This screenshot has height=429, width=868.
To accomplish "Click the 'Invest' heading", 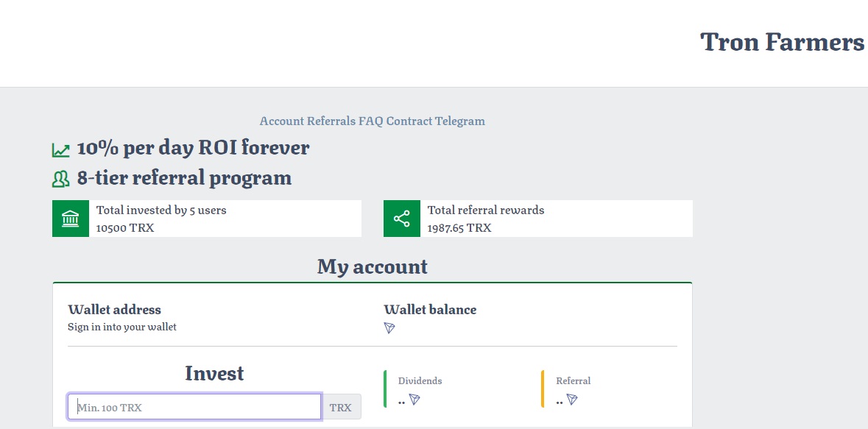I will tap(214, 373).
